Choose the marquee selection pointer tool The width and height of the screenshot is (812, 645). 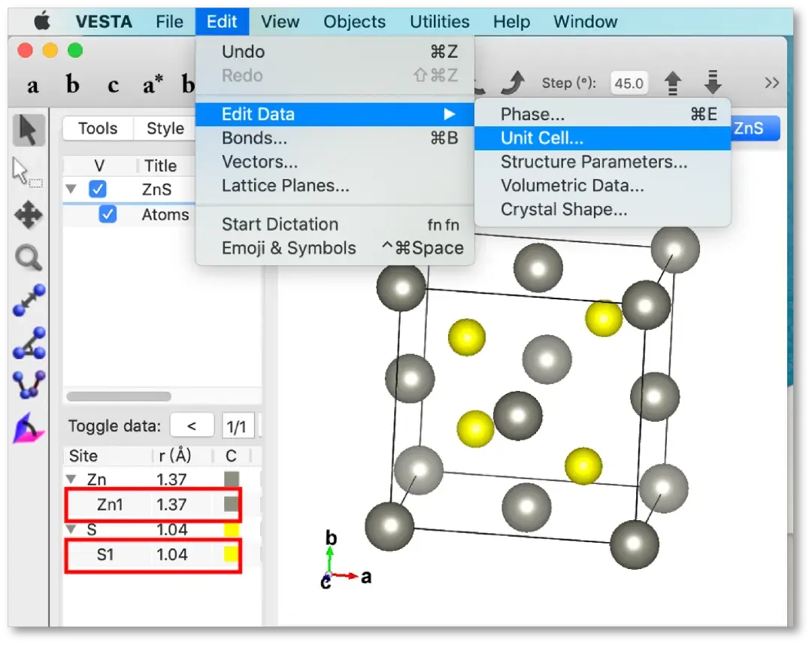point(27,172)
